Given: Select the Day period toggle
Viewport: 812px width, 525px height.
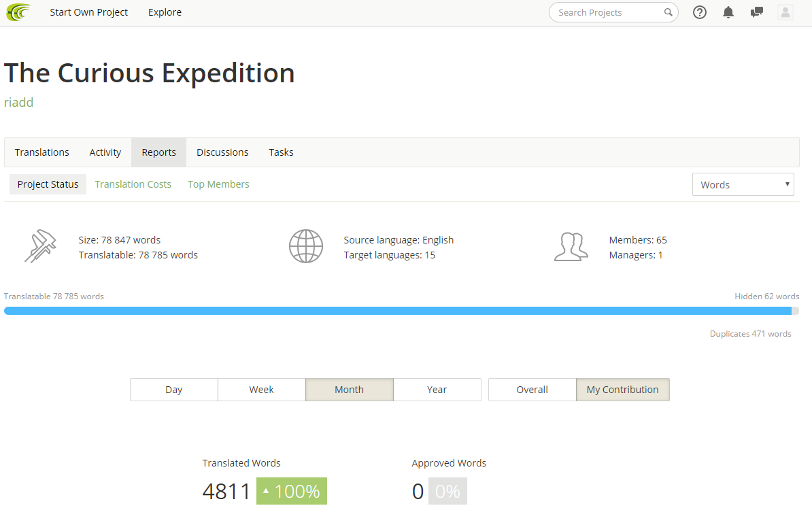Looking at the screenshot, I should click(x=174, y=390).
